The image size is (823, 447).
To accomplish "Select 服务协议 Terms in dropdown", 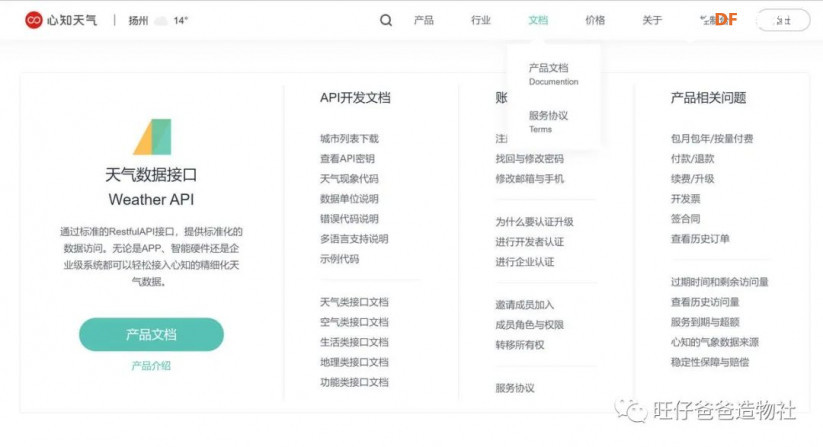I will (548, 122).
